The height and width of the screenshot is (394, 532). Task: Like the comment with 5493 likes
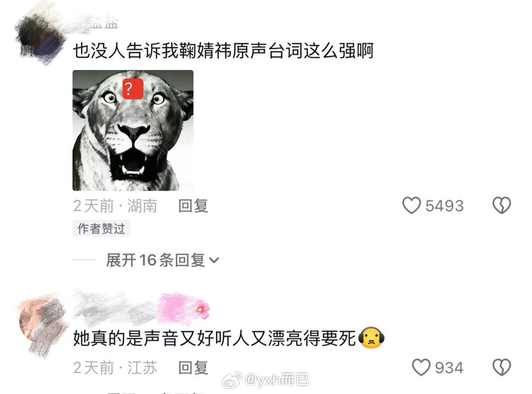411,205
